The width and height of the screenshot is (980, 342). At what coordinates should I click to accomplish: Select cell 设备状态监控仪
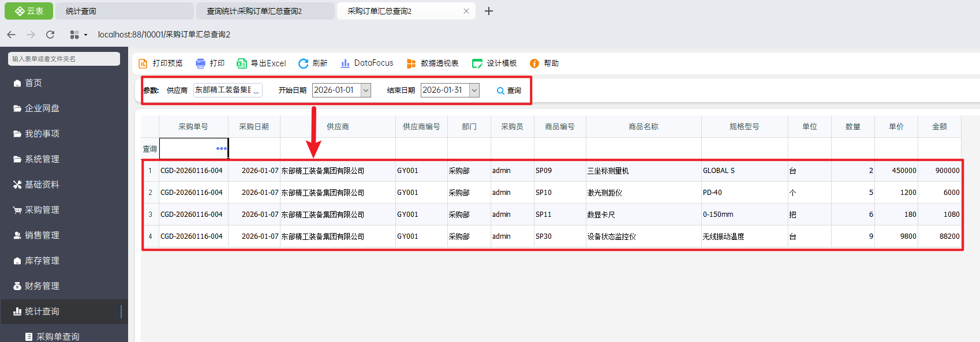644,236
